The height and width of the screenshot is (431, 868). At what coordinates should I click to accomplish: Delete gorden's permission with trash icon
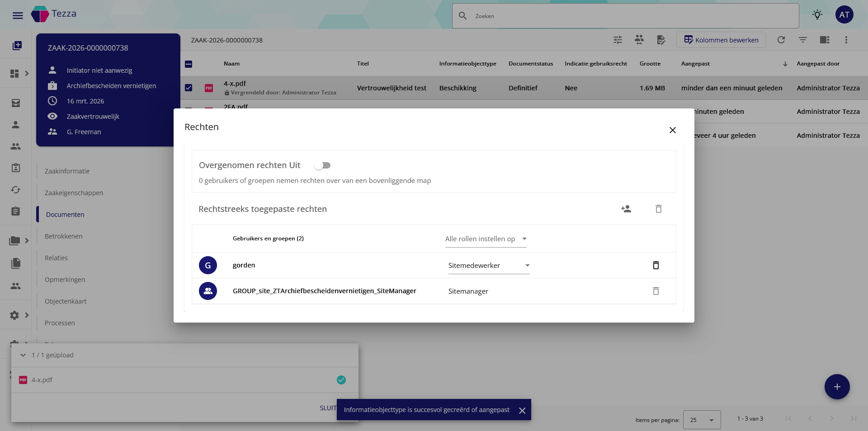tap(656, 265)
